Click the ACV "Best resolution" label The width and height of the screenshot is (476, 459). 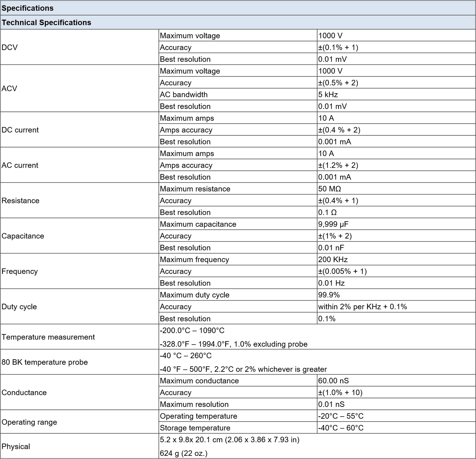coord(185,106)
